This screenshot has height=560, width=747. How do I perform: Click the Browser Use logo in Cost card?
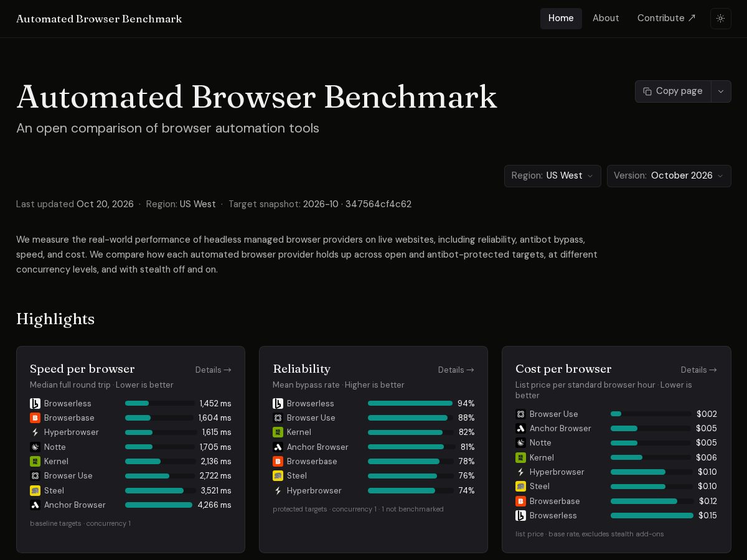521,414
